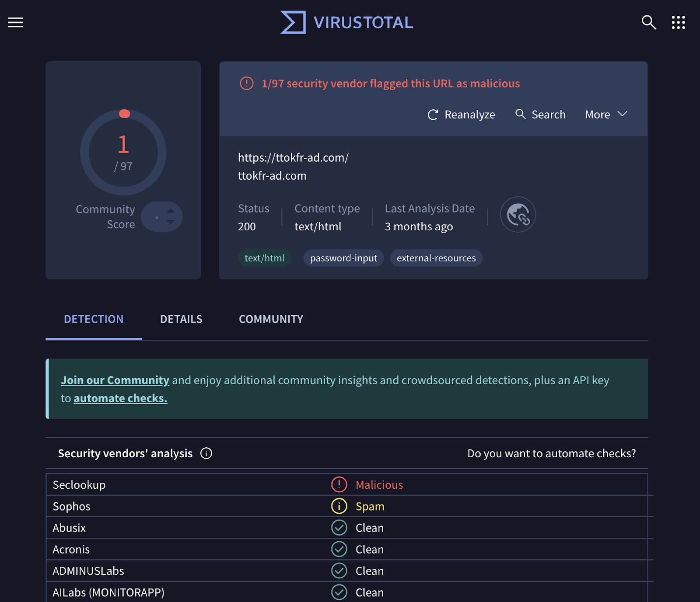Click the Malicious verdict text for Seclookup

point(379,484)
